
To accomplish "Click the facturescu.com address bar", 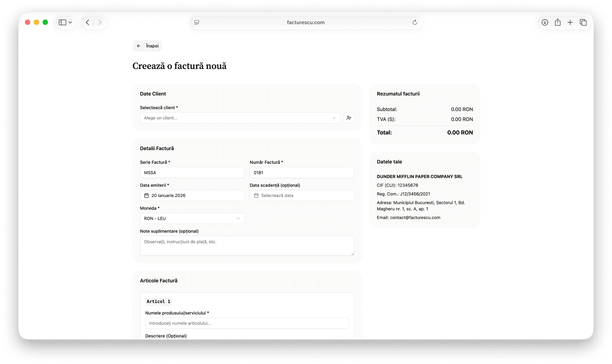I will (306, 23).
